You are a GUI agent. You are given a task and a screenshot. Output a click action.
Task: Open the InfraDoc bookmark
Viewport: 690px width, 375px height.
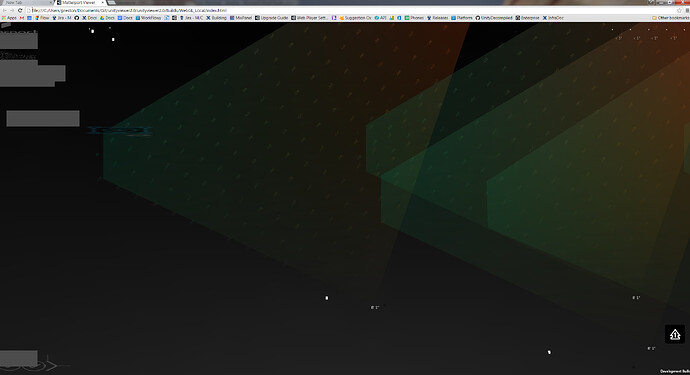553,18
